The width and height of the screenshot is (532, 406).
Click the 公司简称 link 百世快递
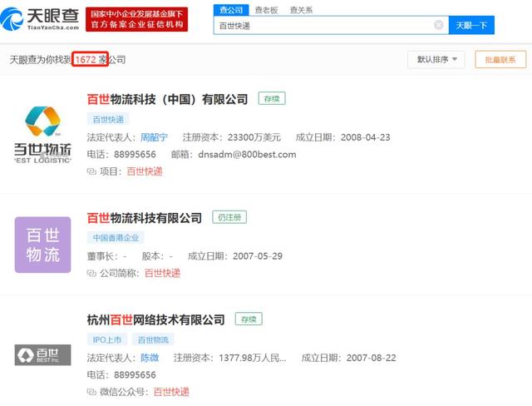click(162, 273)
